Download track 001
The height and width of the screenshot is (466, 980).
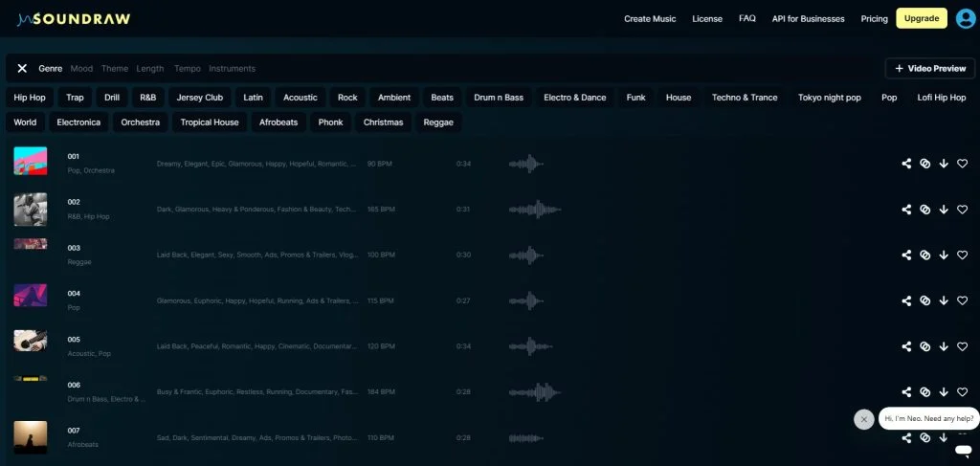[944, 164]
